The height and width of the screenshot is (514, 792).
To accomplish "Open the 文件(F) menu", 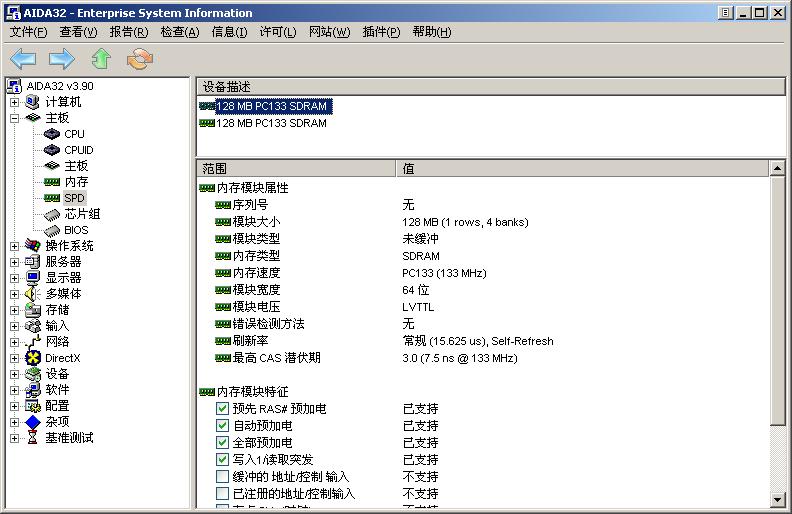I will (x=28, y=32).
